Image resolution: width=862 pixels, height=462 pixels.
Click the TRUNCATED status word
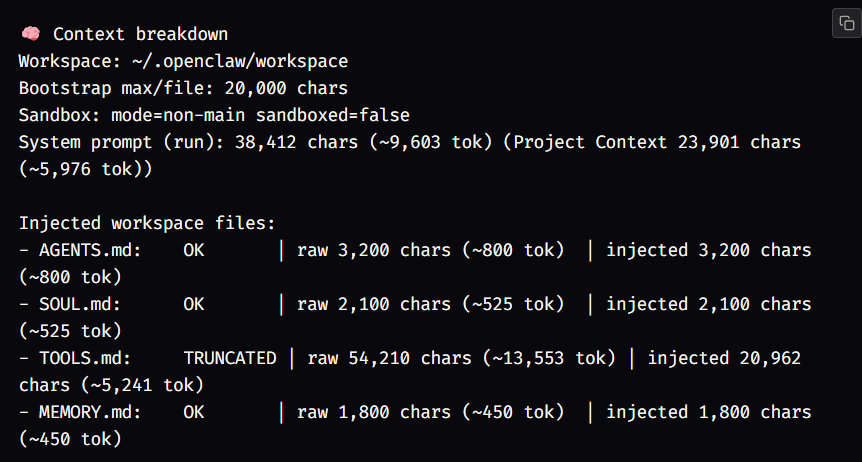pyautogui.click(x=230, y=358)
